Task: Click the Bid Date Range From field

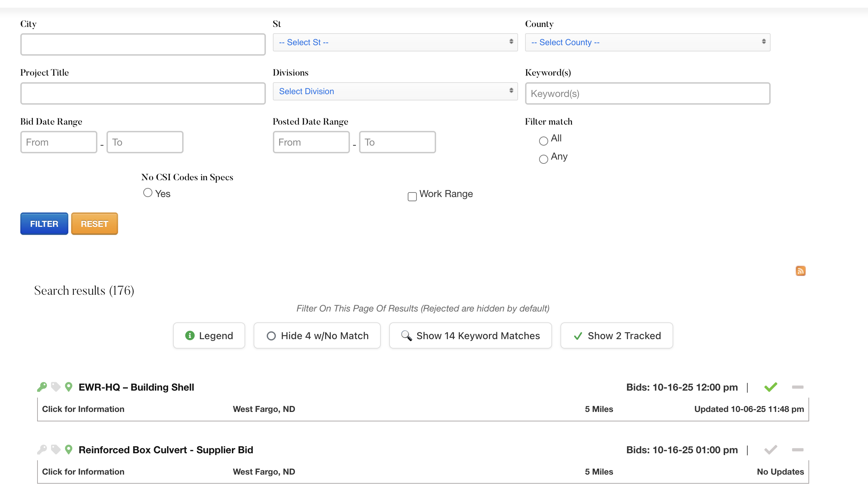Action: pos(59,142)
